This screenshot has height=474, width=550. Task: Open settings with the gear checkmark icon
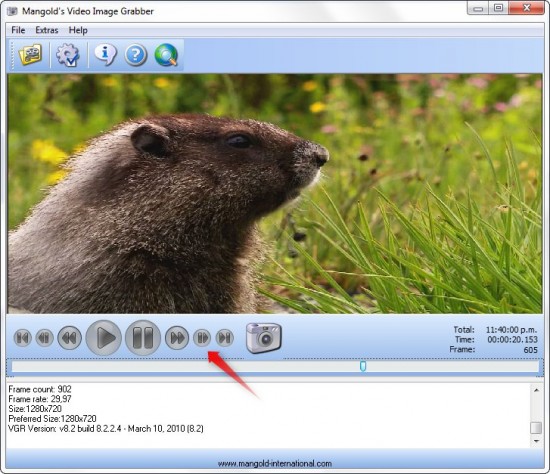68,55
